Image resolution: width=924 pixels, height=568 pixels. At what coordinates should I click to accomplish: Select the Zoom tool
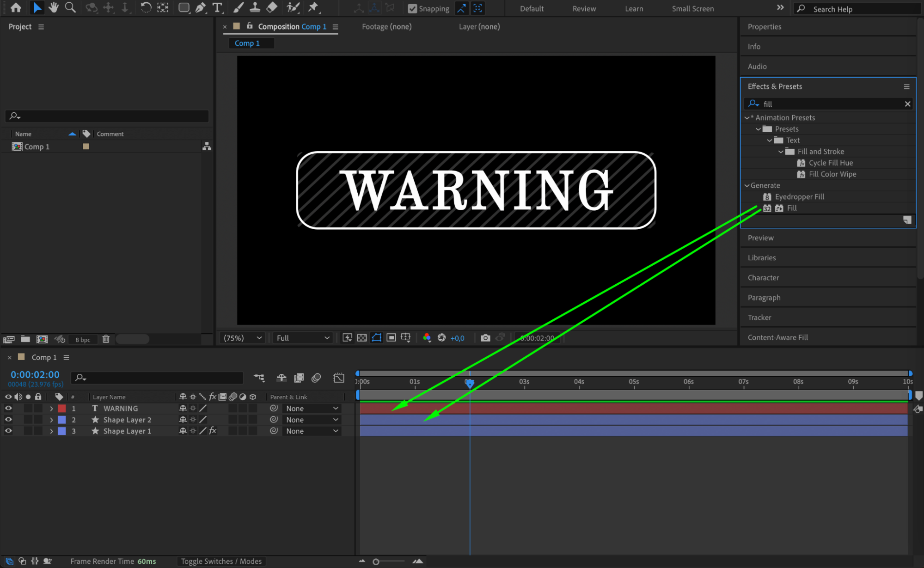(70, 7)
